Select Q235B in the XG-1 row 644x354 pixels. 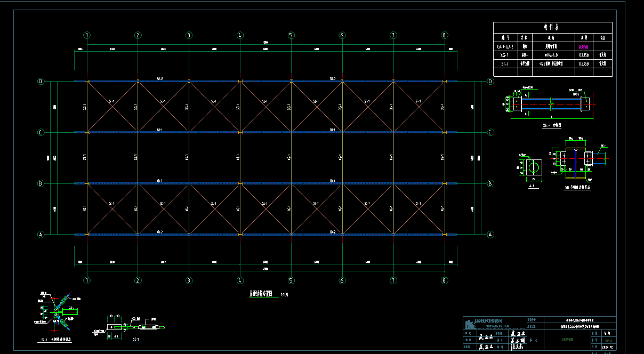pyautogui.click(x=583, y=55)
